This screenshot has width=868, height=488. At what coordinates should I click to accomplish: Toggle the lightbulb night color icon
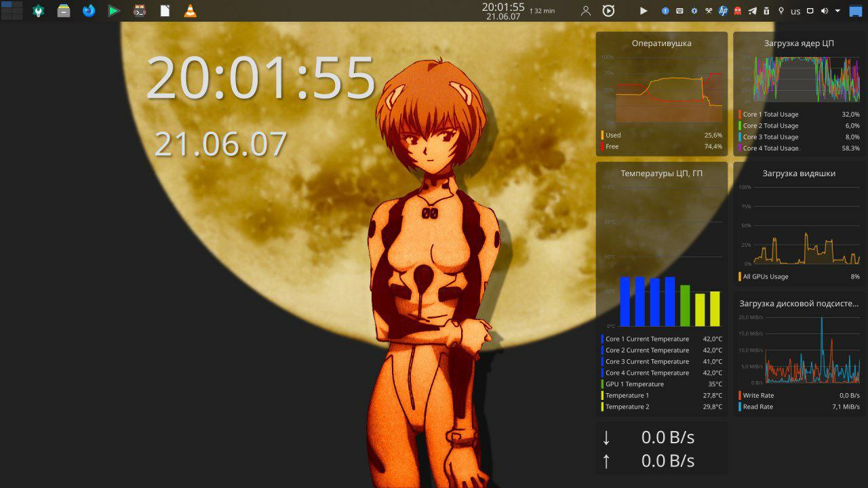(781, 11)
